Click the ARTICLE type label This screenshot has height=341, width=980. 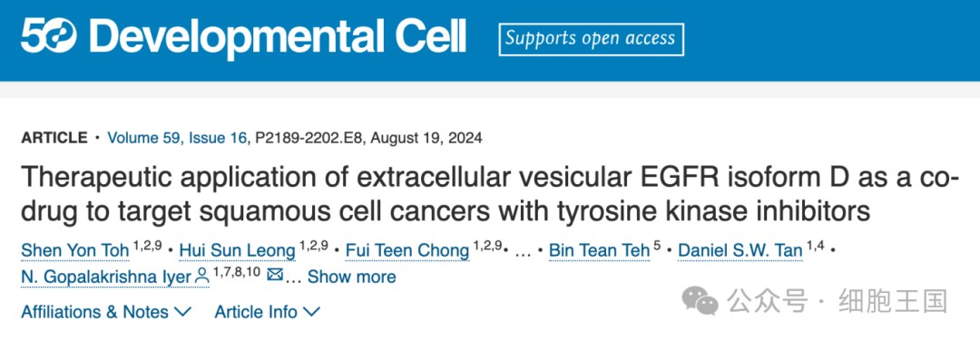point(54,138)
